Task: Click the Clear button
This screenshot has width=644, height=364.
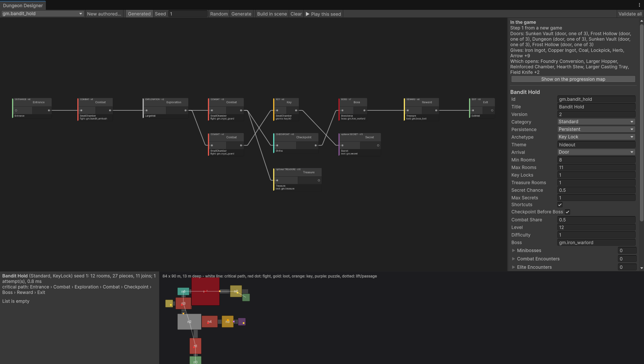Action: click(x=296, y=14)
